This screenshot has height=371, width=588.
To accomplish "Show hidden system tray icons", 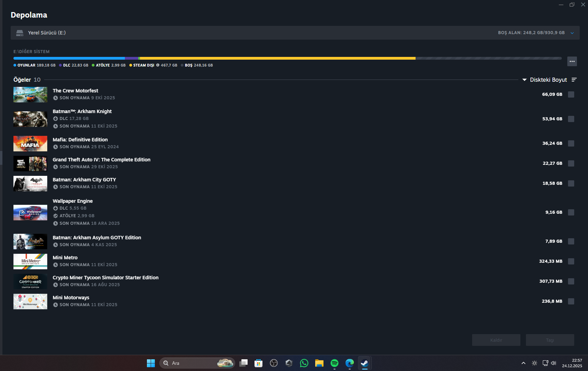I will pyautogui.click(x=524, y=363).
